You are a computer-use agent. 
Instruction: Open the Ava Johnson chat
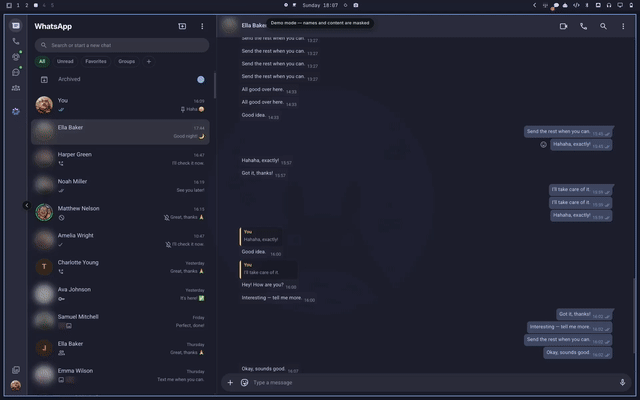point(120,294)
